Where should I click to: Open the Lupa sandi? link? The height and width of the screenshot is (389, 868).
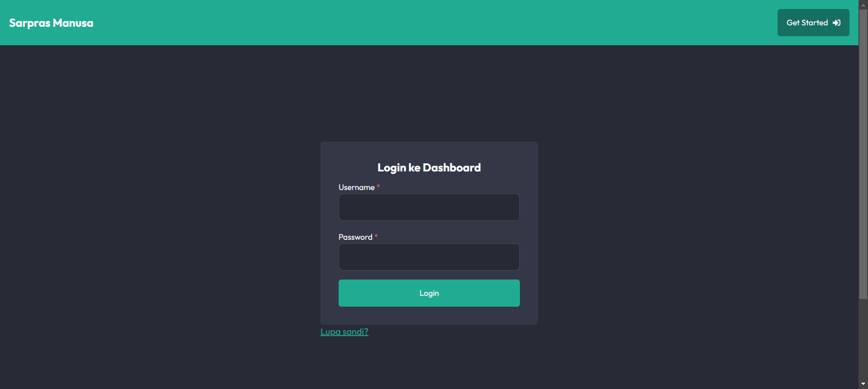click(x=344, y=332)
